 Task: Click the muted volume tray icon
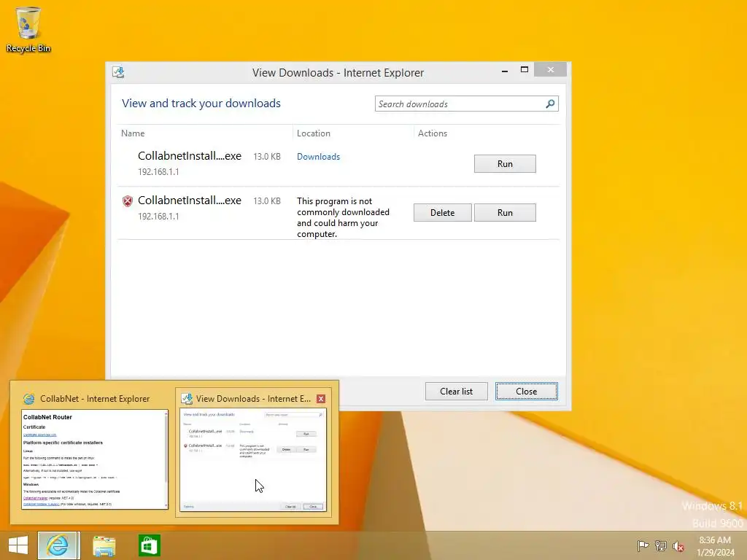point(678,545)
